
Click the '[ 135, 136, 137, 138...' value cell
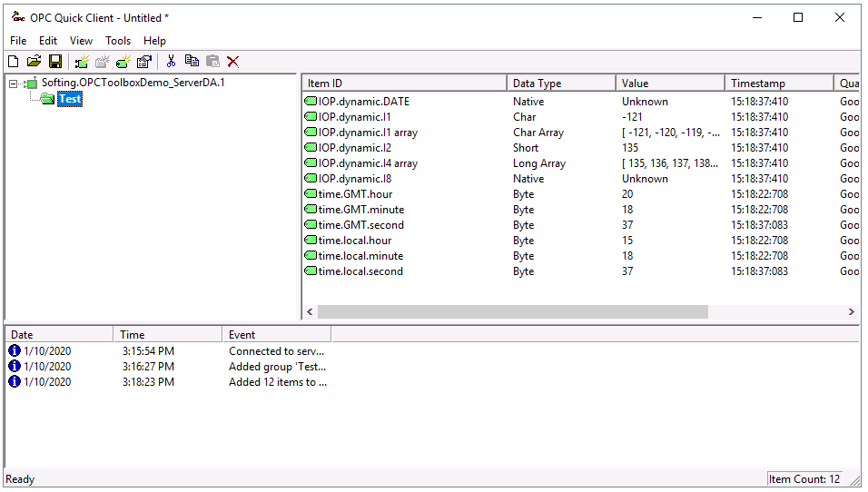670,163
